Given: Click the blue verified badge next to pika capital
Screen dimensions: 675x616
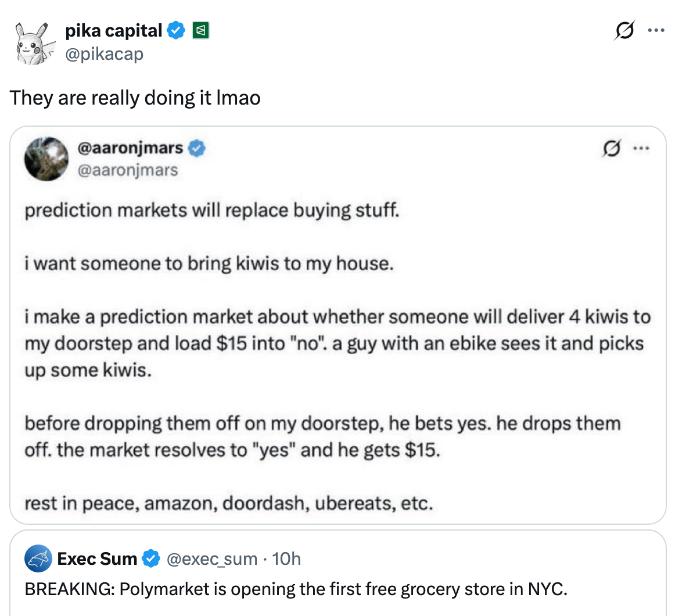Looking at the screenshot, I should [176, 30].
